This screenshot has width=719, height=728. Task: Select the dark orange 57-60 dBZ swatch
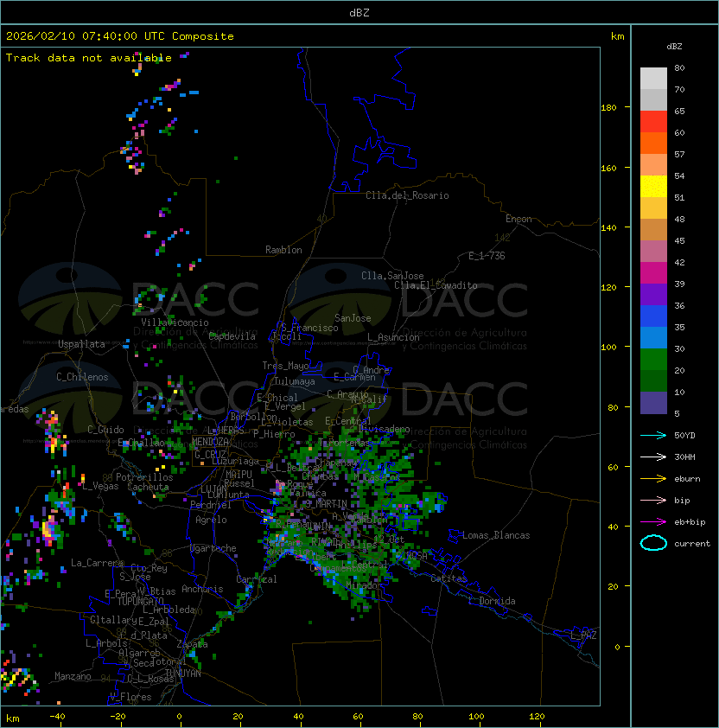[x=653, y=143]
